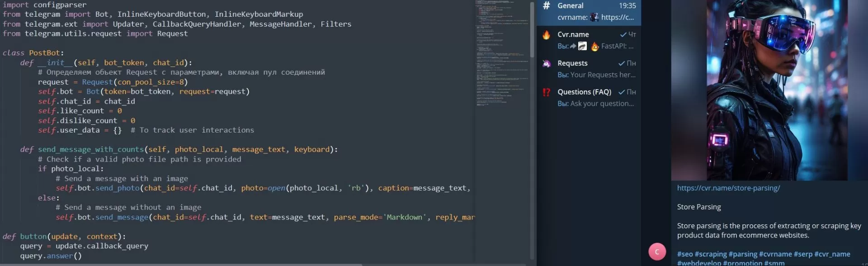Click the horizontal scrollbar under the code
This screenshot has width=868, height=266.
point(181,264)
